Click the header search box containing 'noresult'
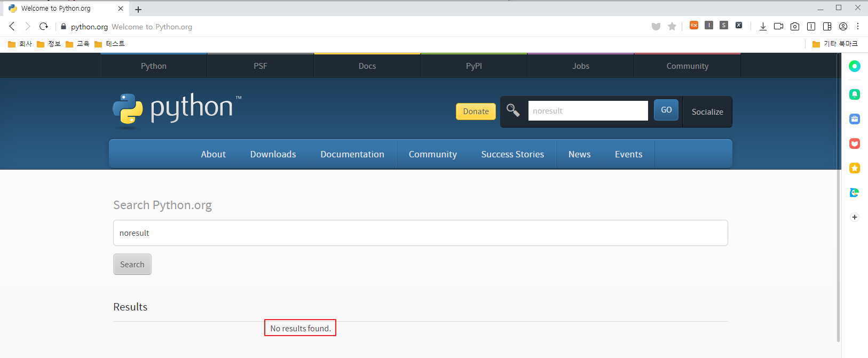 click(588, 110)
